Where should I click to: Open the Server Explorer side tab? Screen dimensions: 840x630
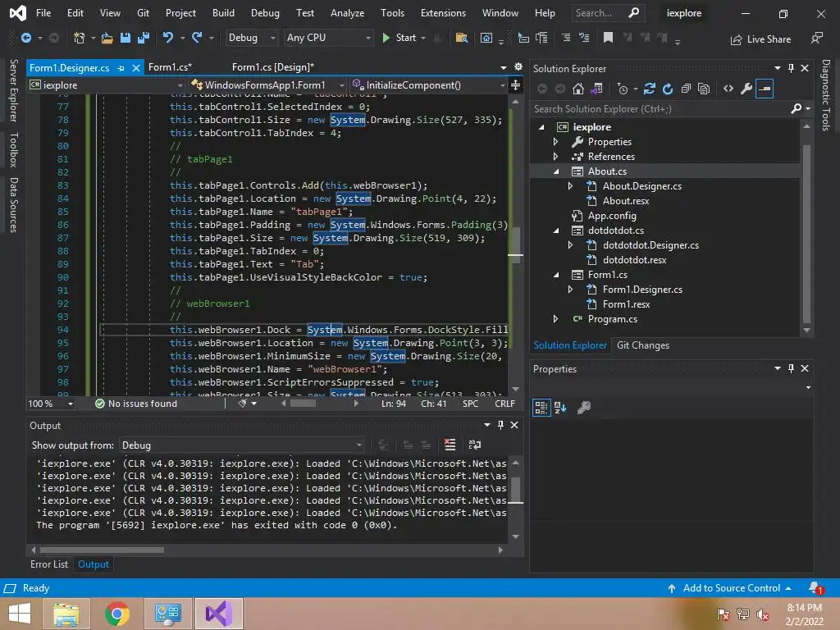tap(13, 90)
